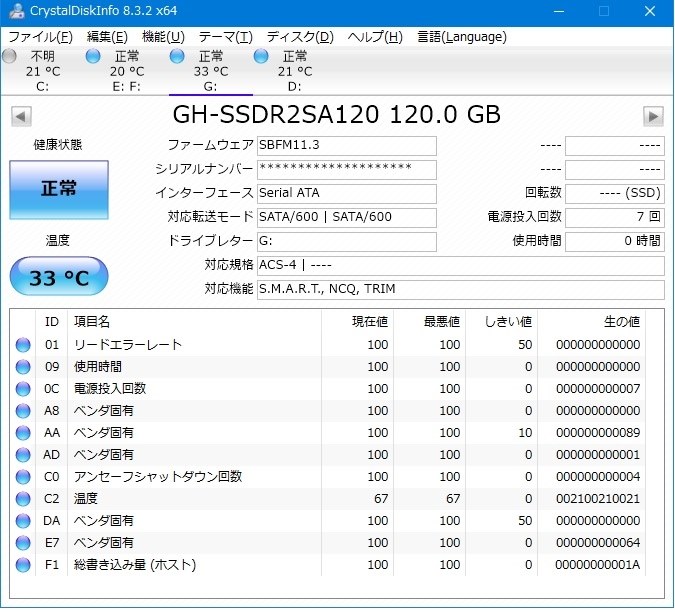Click raw value 000000000089

598,433
